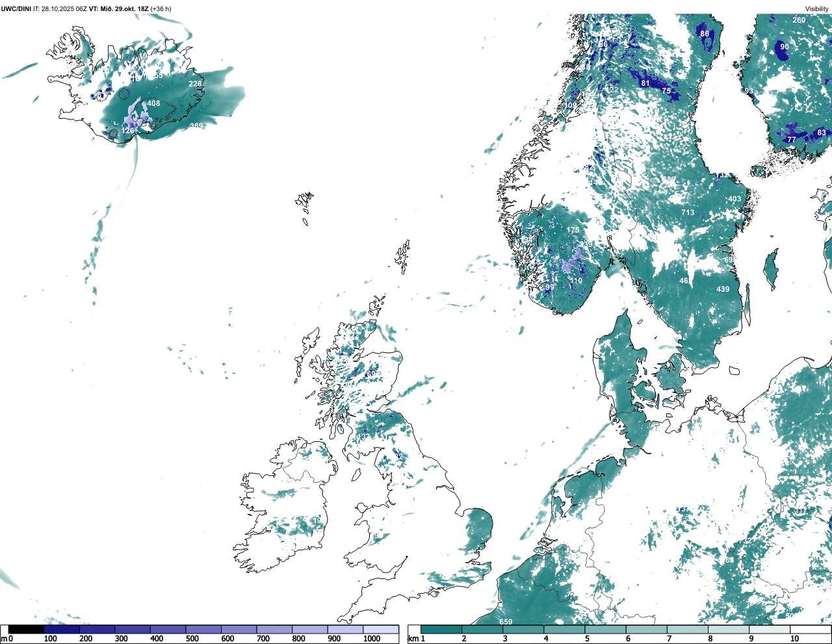Click the 'm' unit label of the metre legend
Viewport: 832px width, 644px height.
coord(3,639)
